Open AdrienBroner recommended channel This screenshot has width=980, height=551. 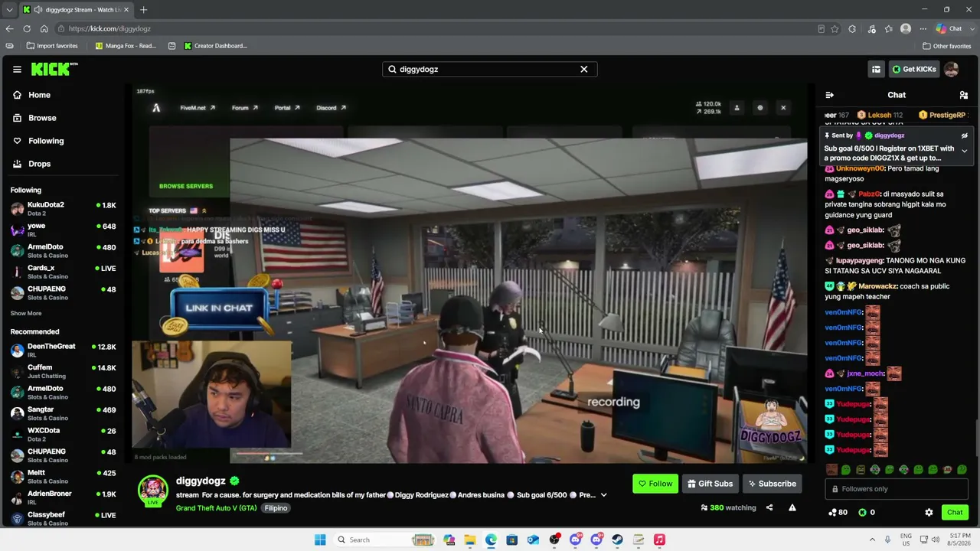(x=63, y=497)
